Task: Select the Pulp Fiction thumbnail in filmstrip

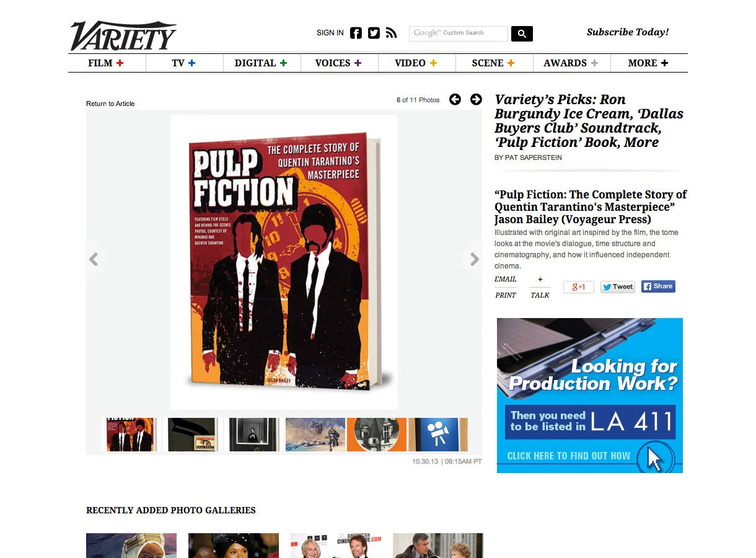Action: 130,435
